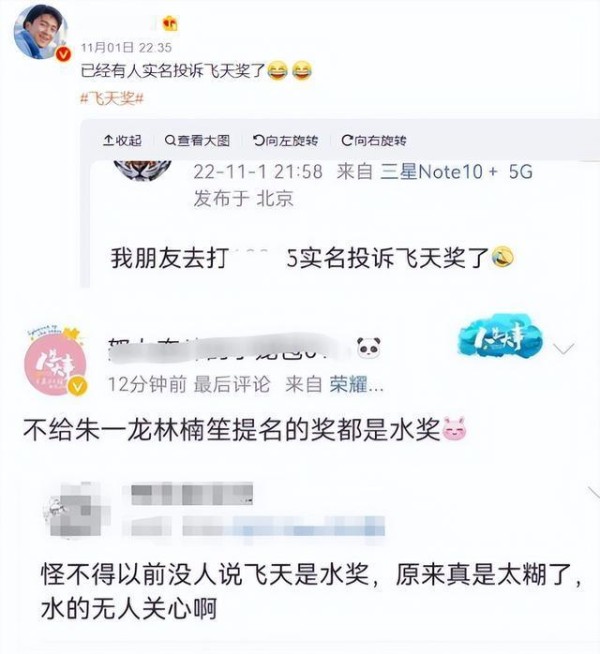Click the pink bunny emoji in the post

click(454, 429)
